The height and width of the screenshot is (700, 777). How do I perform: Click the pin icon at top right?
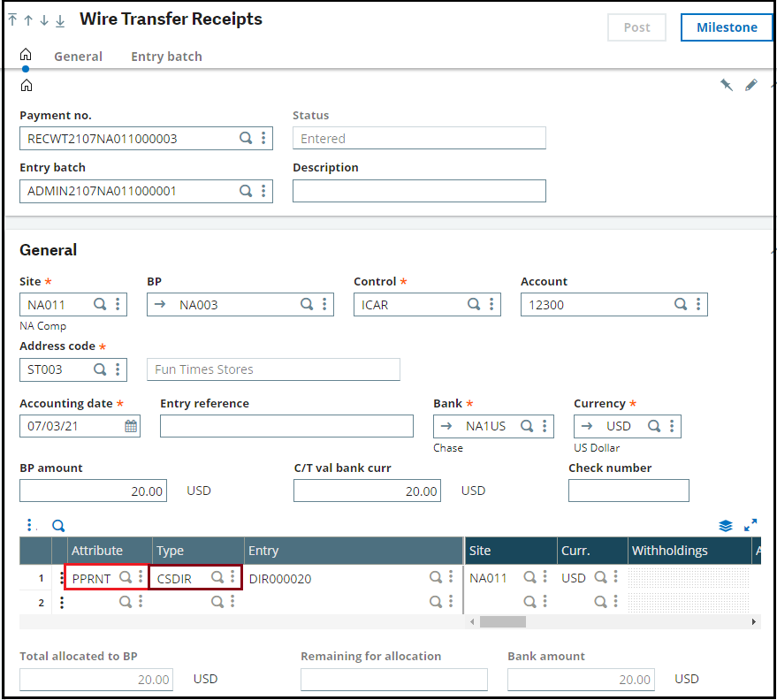[727, 85]
